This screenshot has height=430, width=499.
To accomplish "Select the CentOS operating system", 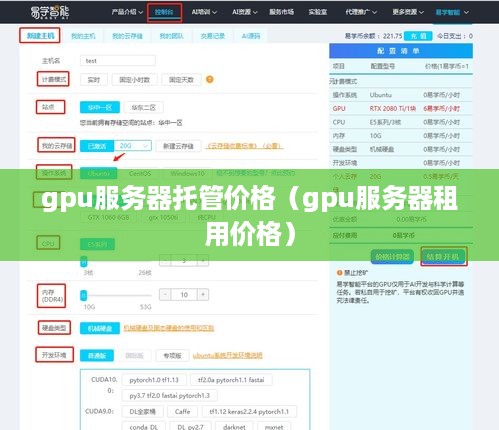I will pos(140,173).
